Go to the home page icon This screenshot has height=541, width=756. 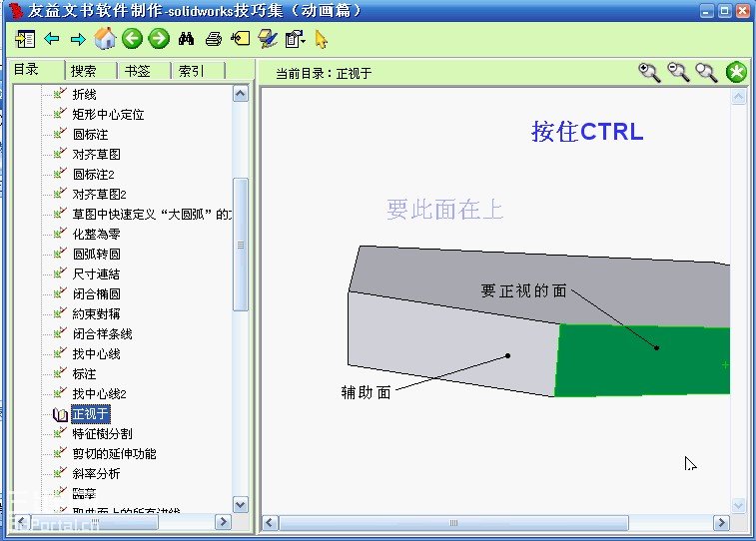(105, 39)
